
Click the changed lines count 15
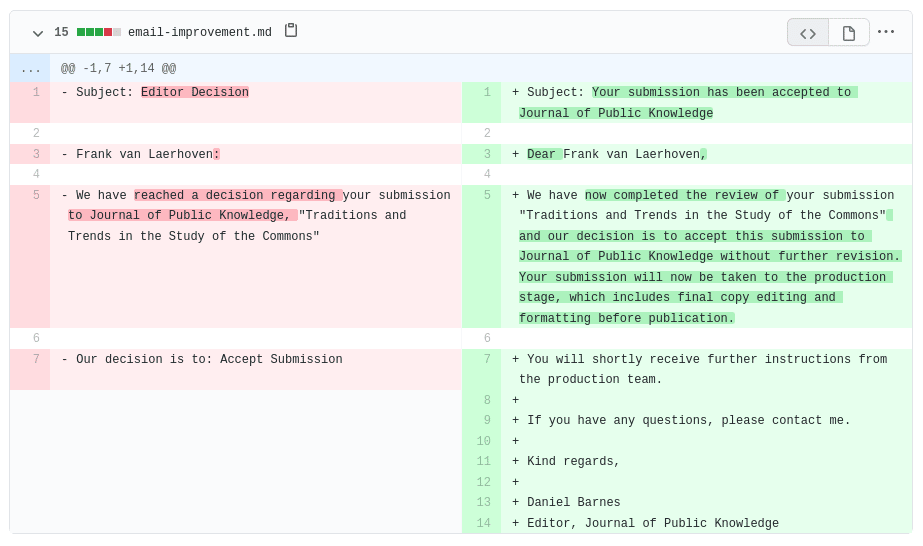[61, 33]
